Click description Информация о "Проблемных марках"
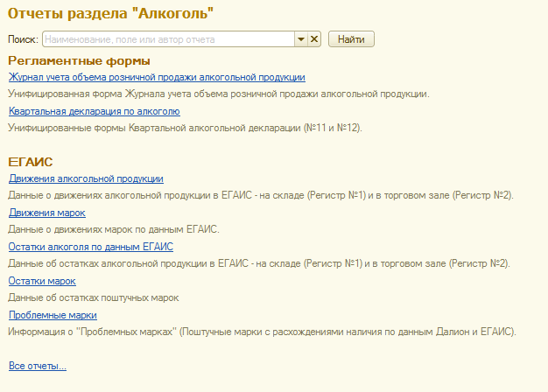Image resolution: width=548 pixels, height=392 pixels. point(262,332)
